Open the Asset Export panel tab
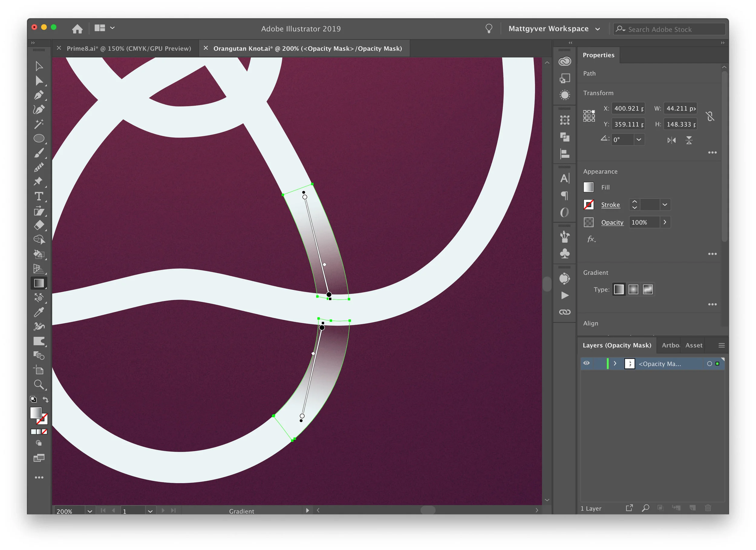Screen dimensions: 756x550 pyautogui.click(x=694, y=345)
